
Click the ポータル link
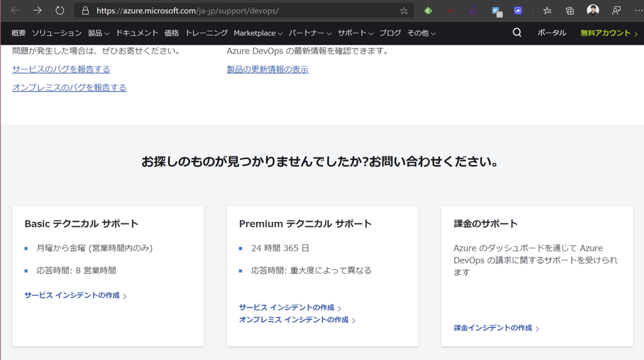pyautogui.click(x=552, y=33)
